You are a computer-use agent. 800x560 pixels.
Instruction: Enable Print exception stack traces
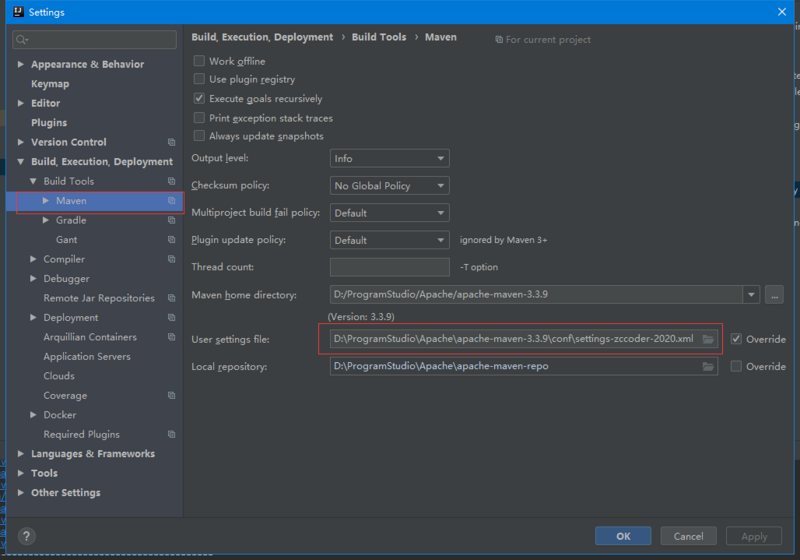point(199,118)
